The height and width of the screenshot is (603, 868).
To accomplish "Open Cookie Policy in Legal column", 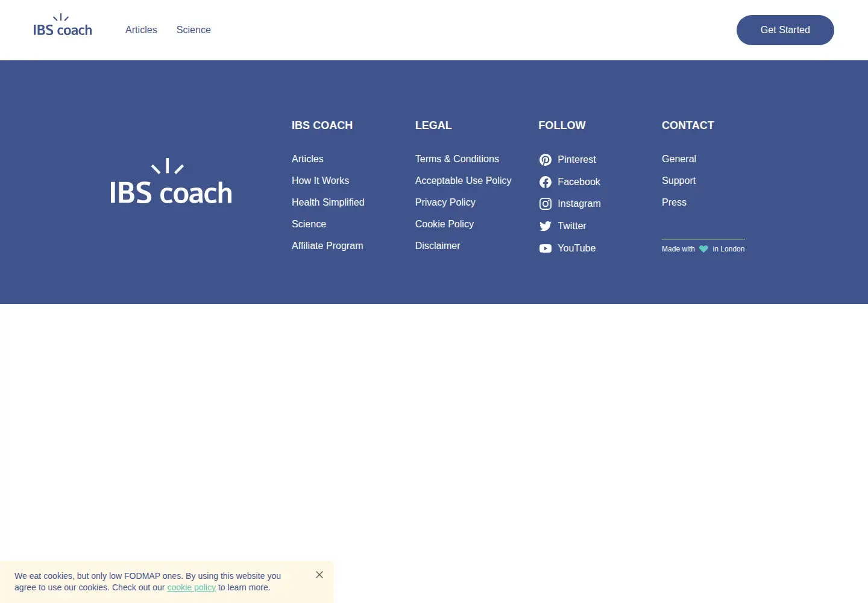I will click(444, 224).
